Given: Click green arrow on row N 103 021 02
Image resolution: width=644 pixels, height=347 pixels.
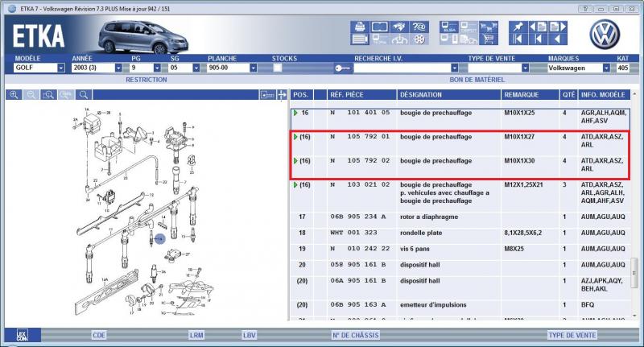Looking at the screenshot, I should point(295,185).
